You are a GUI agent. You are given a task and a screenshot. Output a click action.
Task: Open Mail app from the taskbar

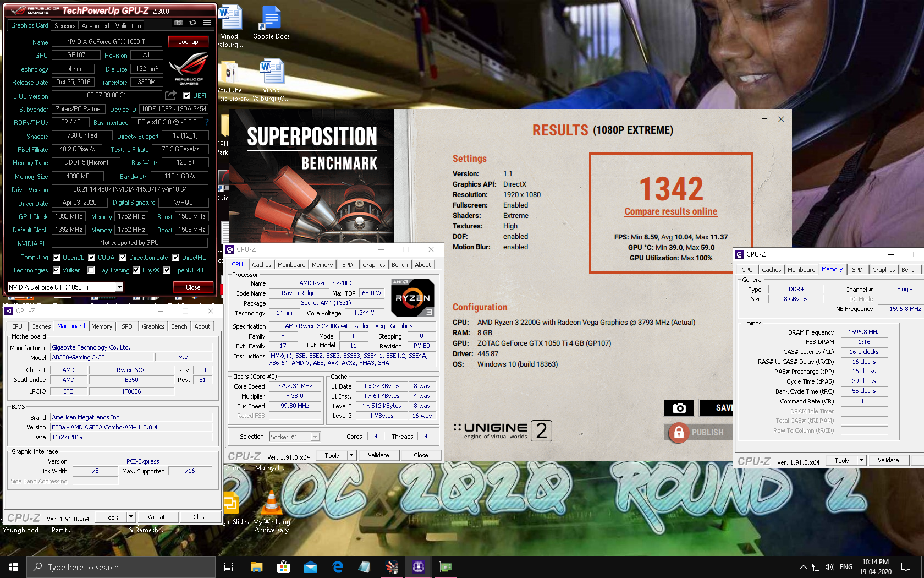(310, 567)
